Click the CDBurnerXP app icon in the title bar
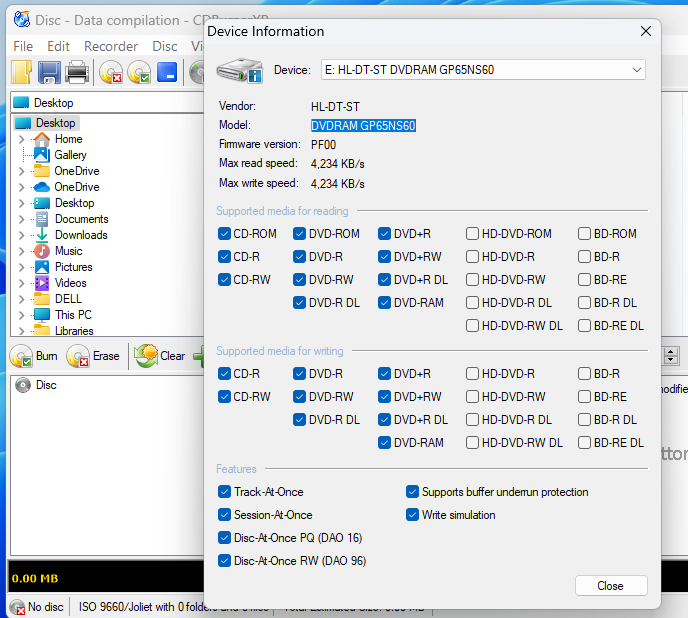Screen dimensions: 688x618 click(22, 20)
